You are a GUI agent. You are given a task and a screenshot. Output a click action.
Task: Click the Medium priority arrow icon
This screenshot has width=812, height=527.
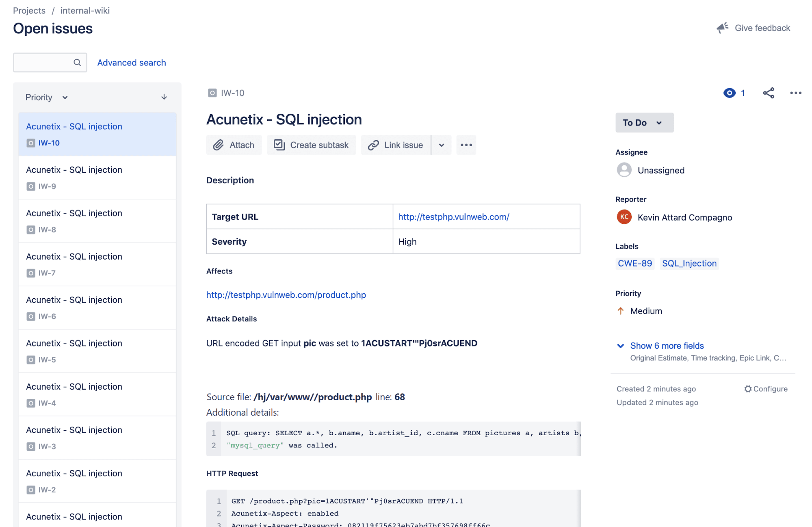point(621,311)
